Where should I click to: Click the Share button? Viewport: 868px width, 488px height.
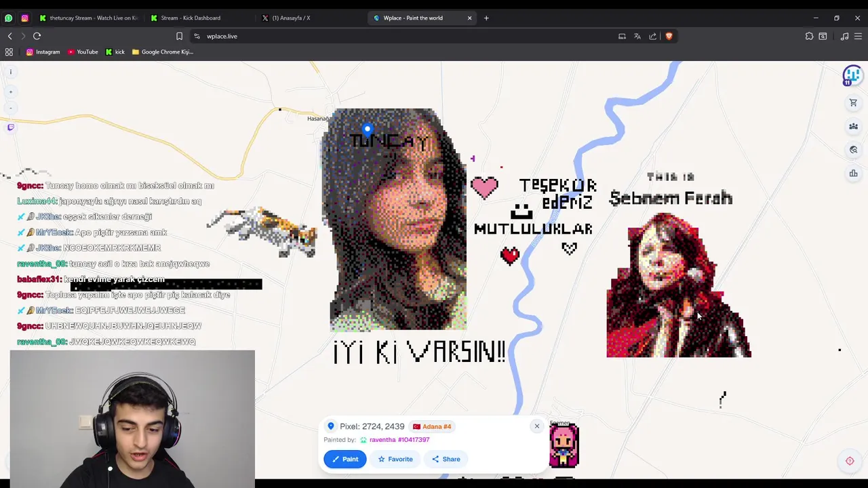pyautogui.click(x=446, y=459)
